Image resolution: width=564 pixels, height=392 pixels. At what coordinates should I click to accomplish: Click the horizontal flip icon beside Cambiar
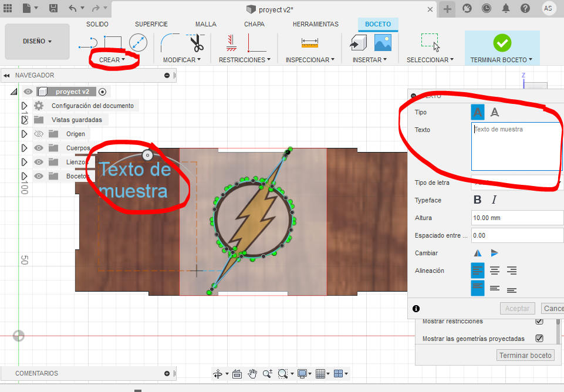coord(495,252)
